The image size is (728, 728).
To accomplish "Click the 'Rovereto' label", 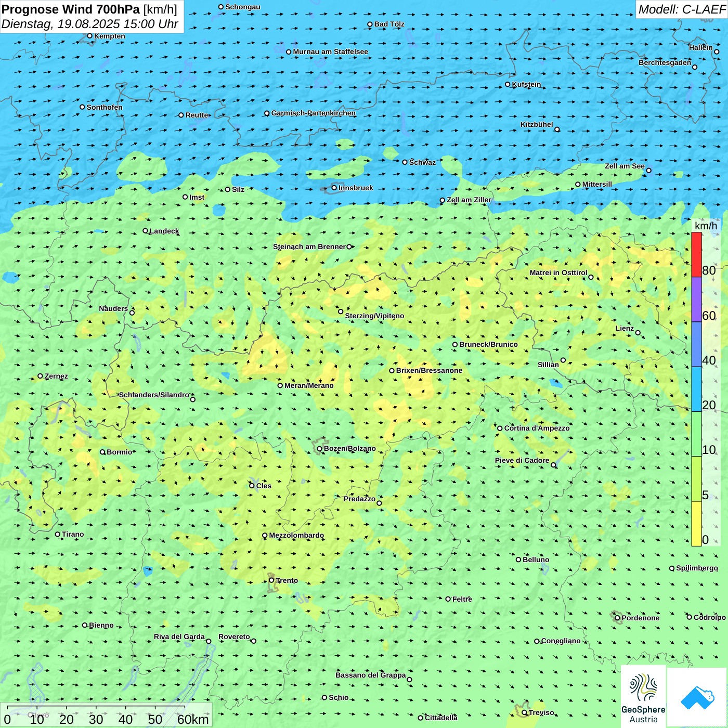I will 234,636.
